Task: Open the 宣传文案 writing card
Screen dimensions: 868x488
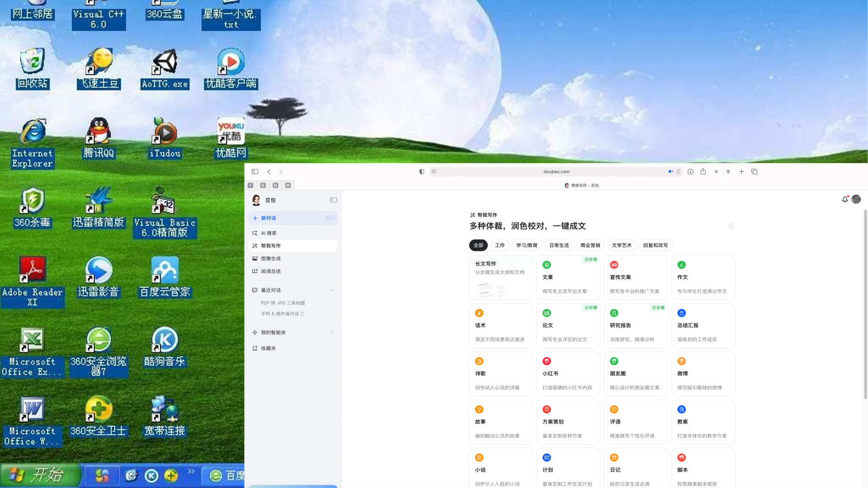Action: tap(636, 277)
